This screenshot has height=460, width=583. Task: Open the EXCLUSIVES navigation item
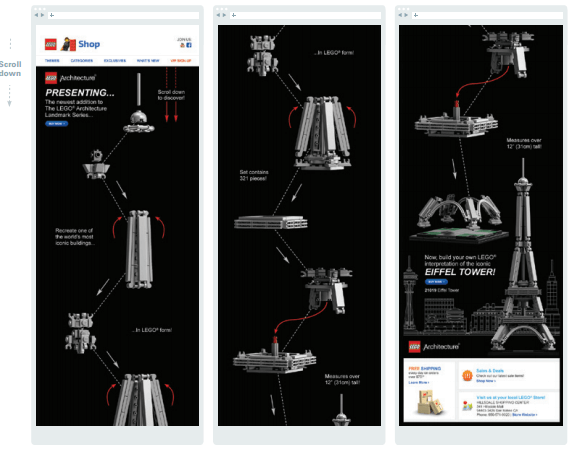tap(115, 61)
